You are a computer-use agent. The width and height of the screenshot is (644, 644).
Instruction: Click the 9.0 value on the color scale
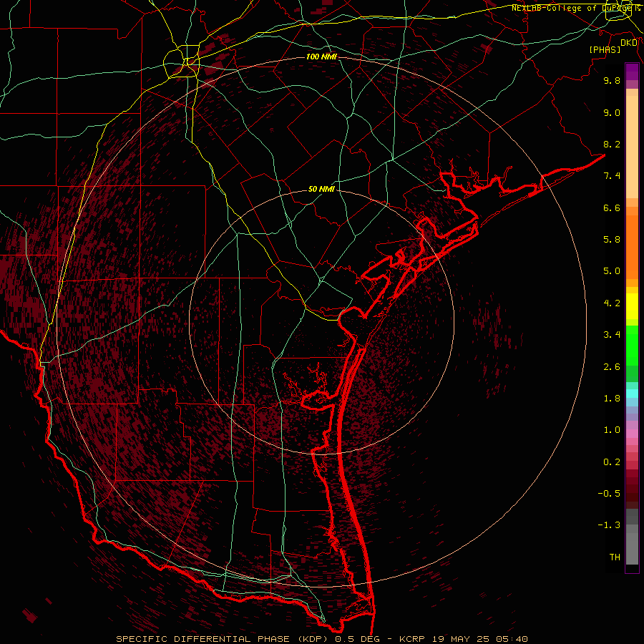612,112
